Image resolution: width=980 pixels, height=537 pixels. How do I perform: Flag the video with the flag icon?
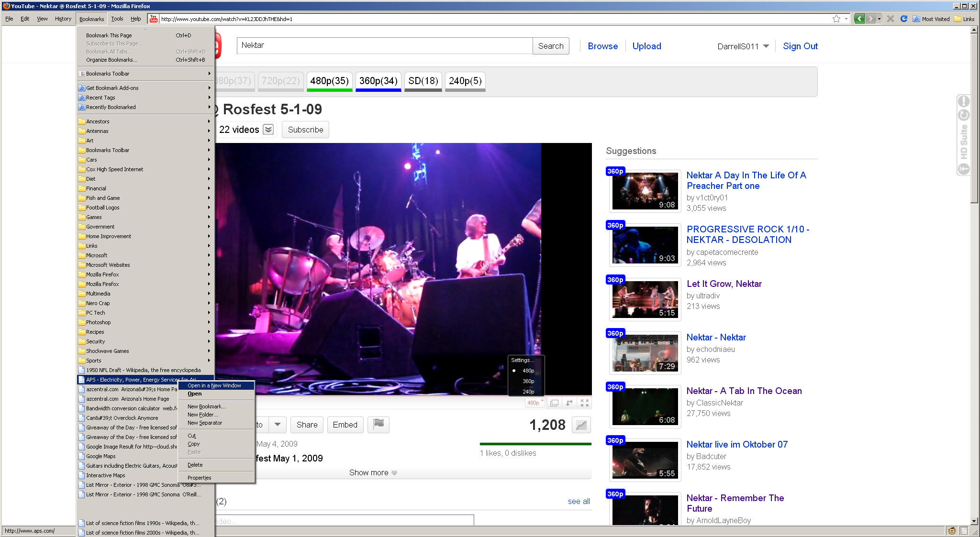(379, 425)
